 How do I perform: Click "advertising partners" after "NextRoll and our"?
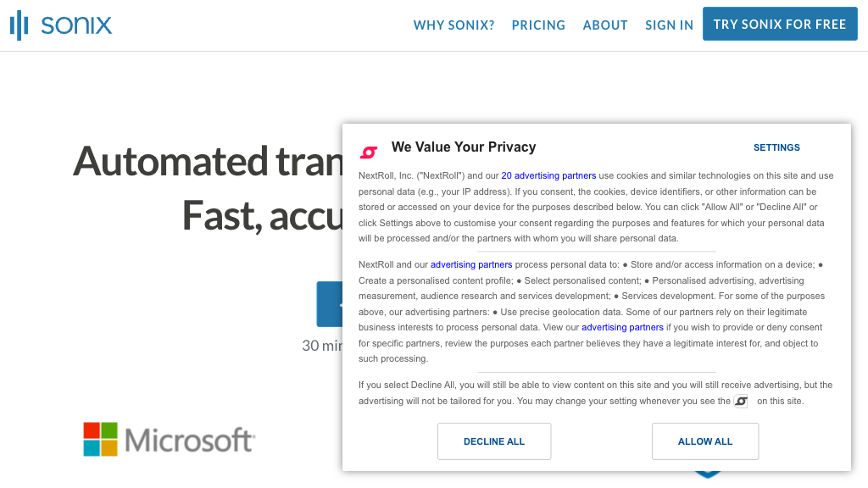(471, 264)
